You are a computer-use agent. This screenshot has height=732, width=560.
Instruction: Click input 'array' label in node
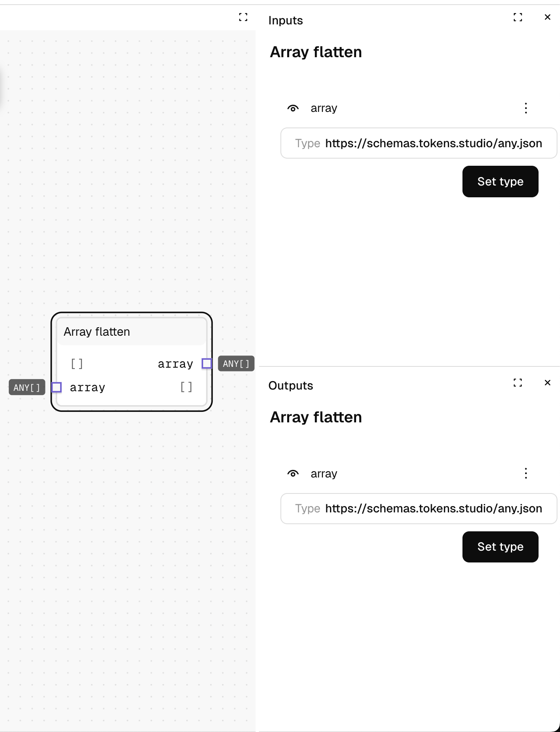coord(87,387)
